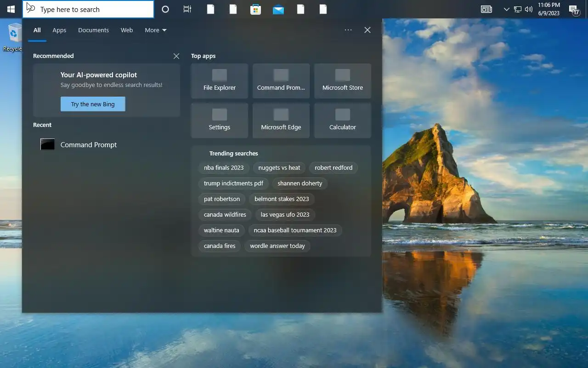Search trending nuggets vs heat
This screenshot has height=368, width=588.
click(279, 168)
